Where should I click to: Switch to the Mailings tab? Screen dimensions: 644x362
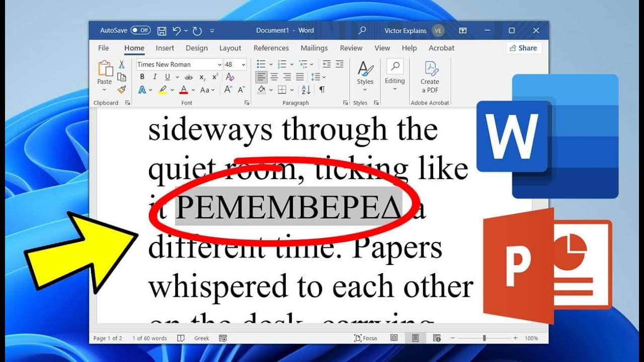[314, 48]
